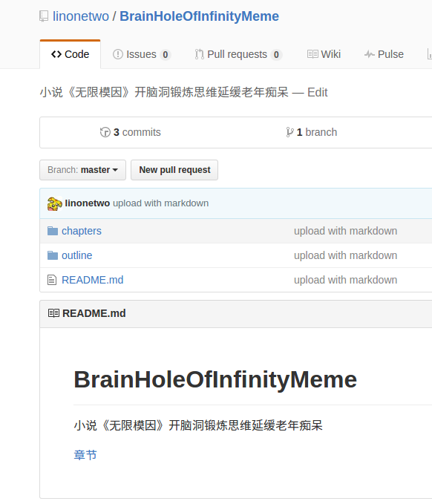
Task: Open the Branch: master dropdown
Action: [82, 170]
